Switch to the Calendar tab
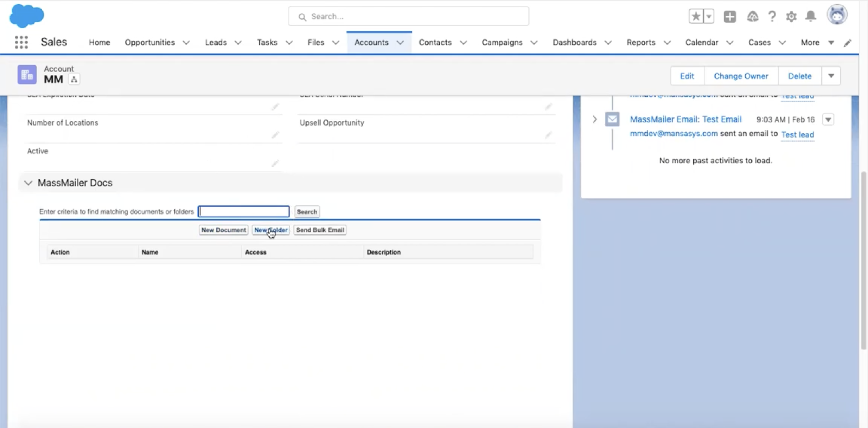This screenshot has width=868, height=428. click(702, 43)
